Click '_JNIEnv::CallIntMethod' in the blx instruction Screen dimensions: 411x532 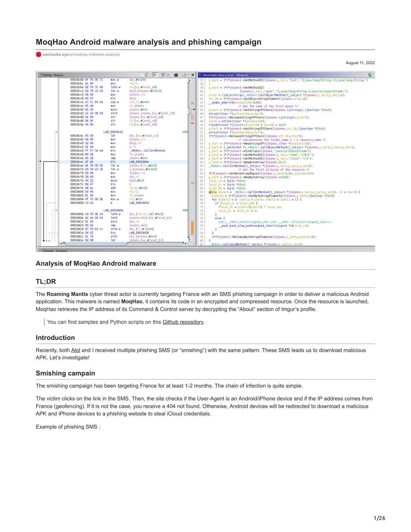[147, 151]
